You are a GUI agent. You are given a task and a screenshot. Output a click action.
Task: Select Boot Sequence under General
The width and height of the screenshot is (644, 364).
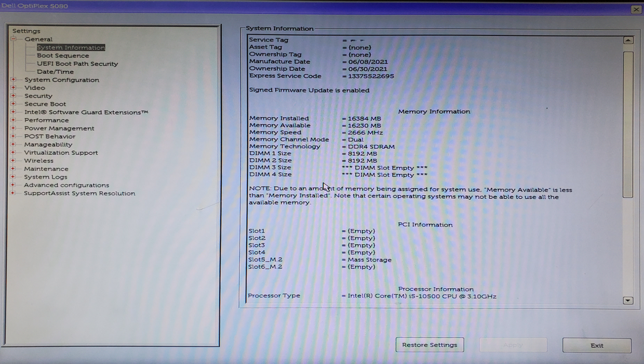click(63, 56)
